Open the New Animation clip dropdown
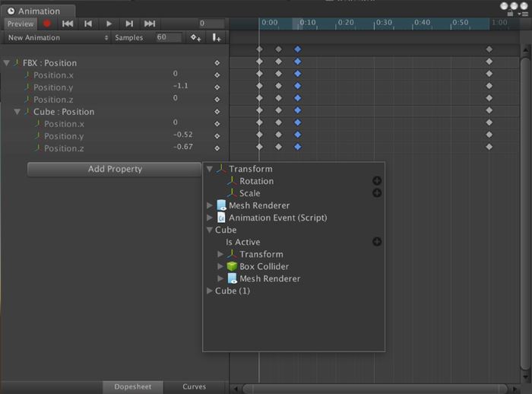 pyautogui.click(x=58, y=37)
